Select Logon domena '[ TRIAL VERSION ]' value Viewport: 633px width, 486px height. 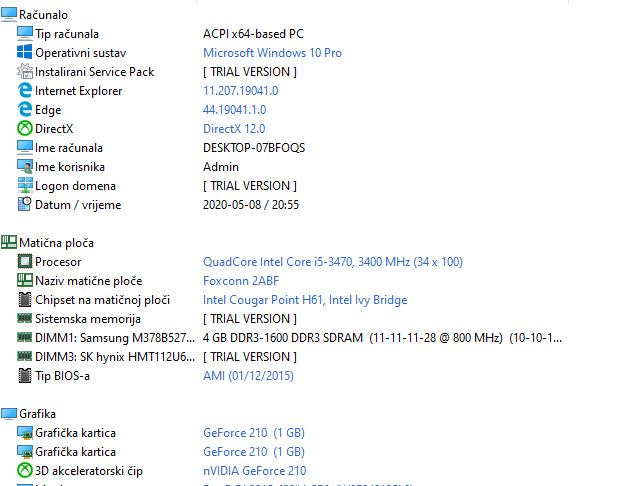click(250, 186)
